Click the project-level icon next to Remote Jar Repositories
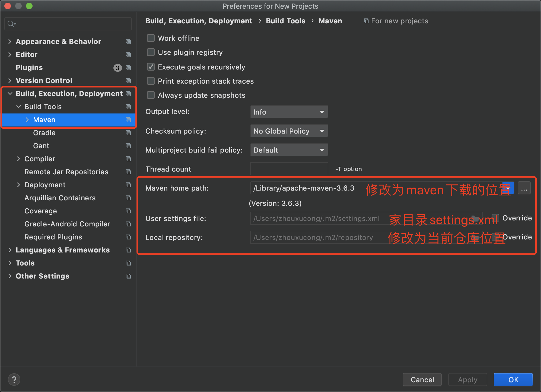Image resolution: width=541 pixels, height=392 pixels. [x=128, y=172]
